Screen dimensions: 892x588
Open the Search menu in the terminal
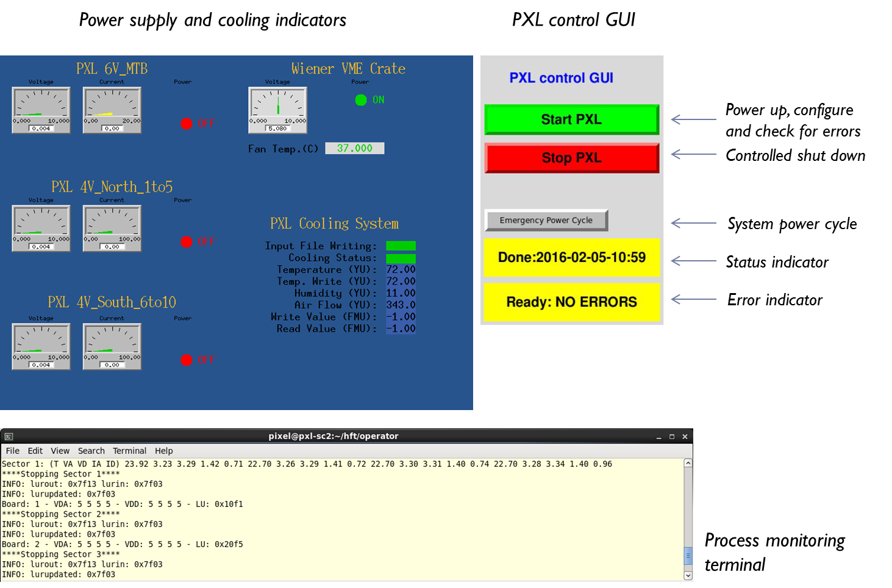pos(91,451)
